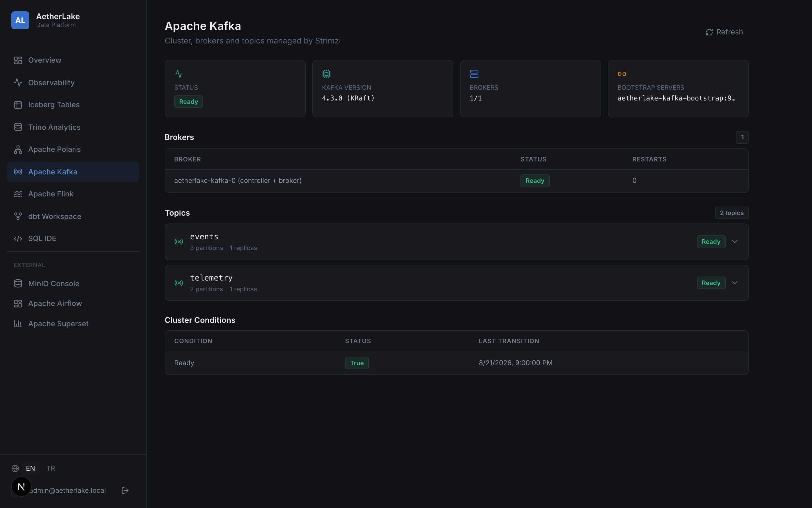This screenshot has height=508, width=812.
Task: Click the logout icon beside admin email
Action: click(x=125, y=491)
